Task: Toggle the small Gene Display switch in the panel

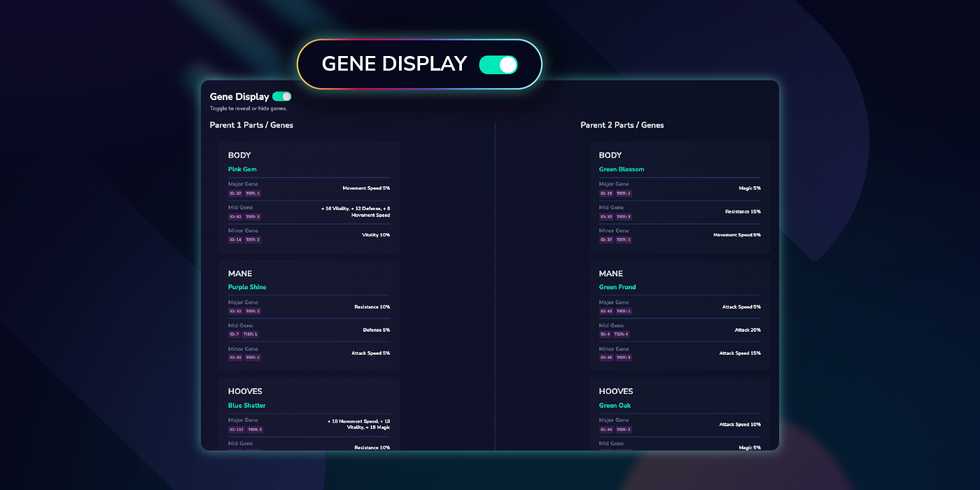Action: (282, 97)
